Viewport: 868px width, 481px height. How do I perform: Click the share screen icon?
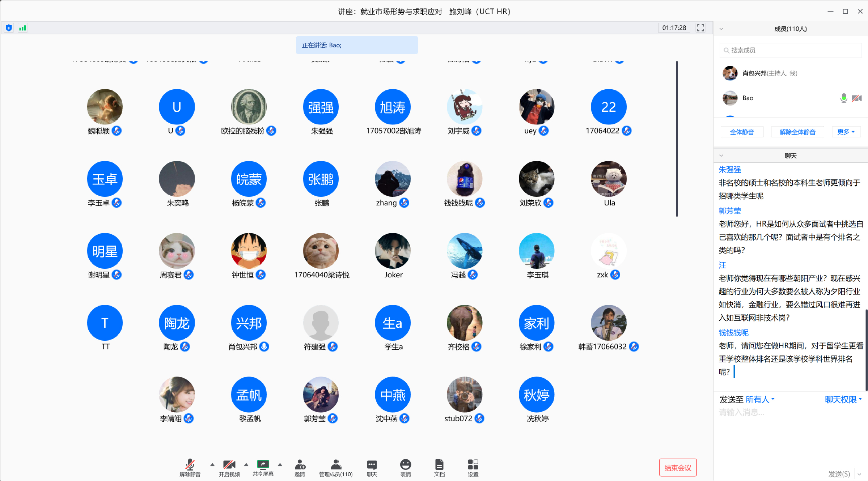[x=263, y=465]
